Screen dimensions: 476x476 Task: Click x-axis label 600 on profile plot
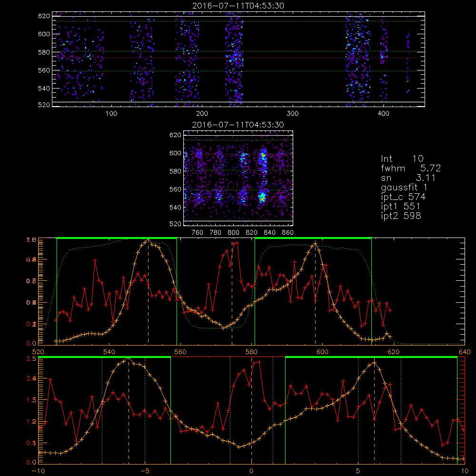[x=322, y=352]
